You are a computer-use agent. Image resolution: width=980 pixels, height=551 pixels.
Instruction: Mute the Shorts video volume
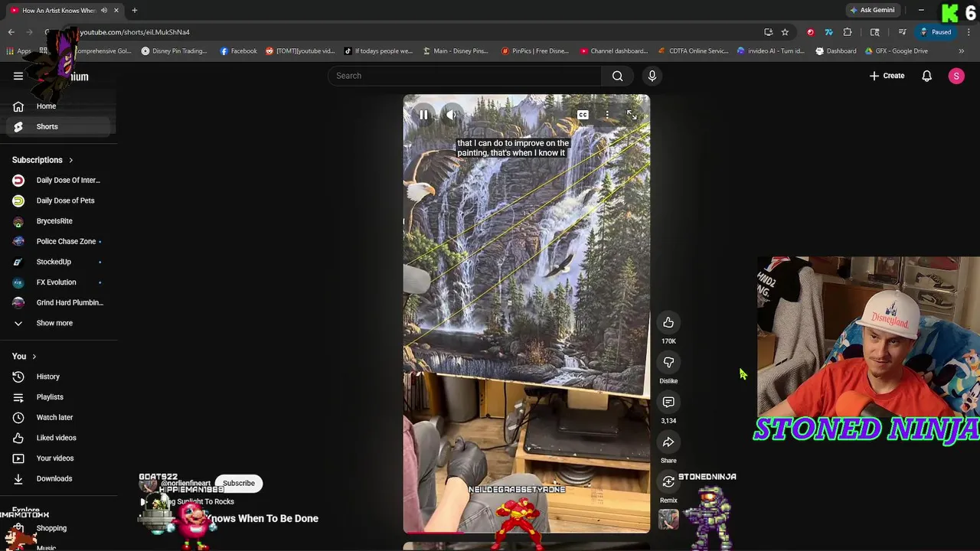(452, 115)
